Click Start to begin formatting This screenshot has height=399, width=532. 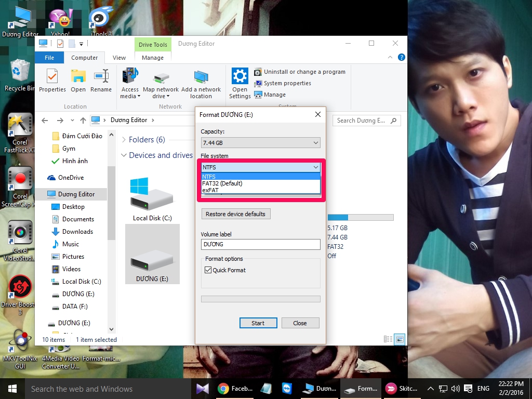coord(258,323)
